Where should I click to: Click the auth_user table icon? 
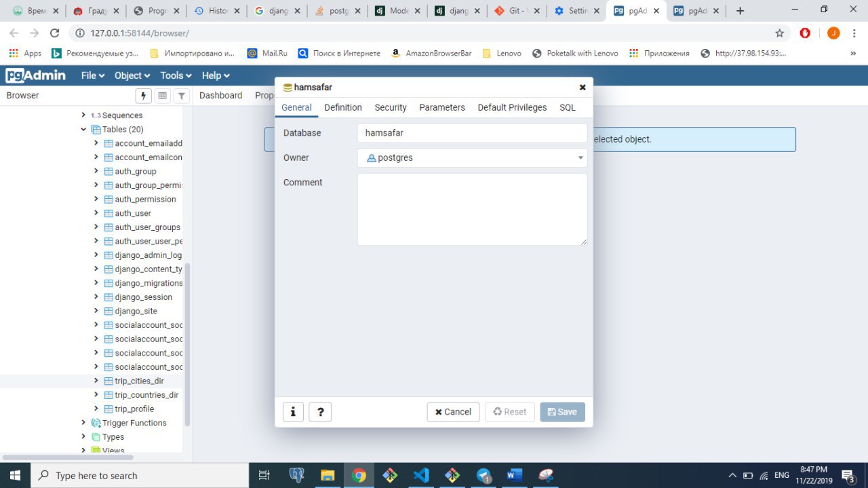[x=108, y=213]
